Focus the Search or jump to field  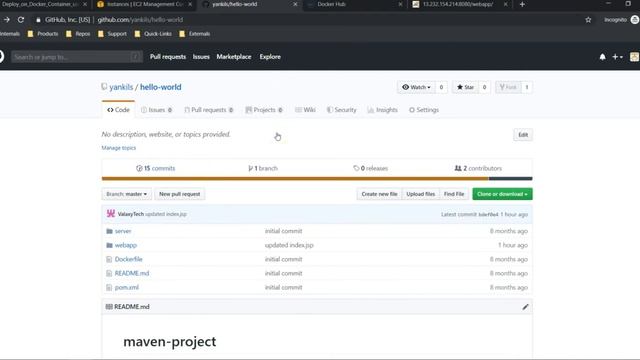77,57
